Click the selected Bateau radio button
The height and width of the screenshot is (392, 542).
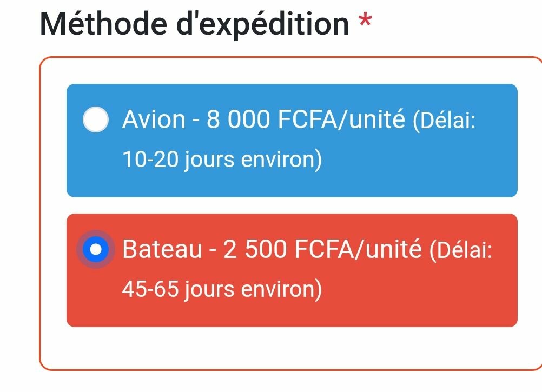[x=96, y=249]
